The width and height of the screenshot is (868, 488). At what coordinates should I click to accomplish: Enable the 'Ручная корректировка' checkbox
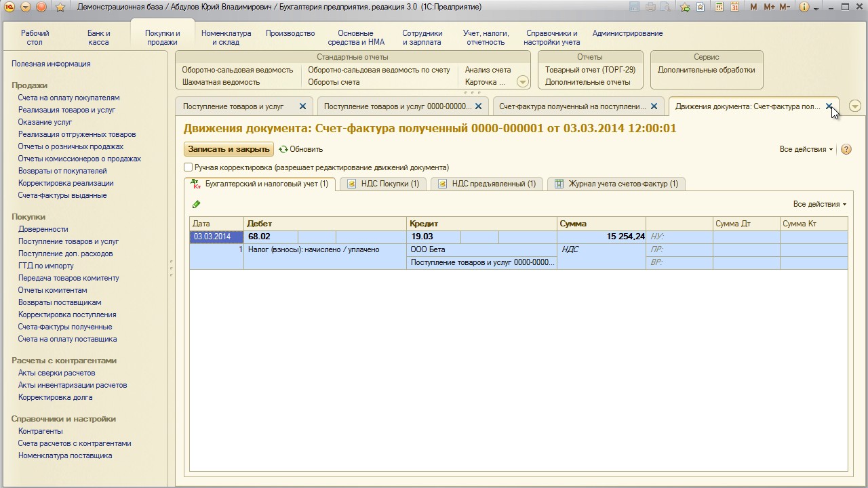tap(189, 167)
